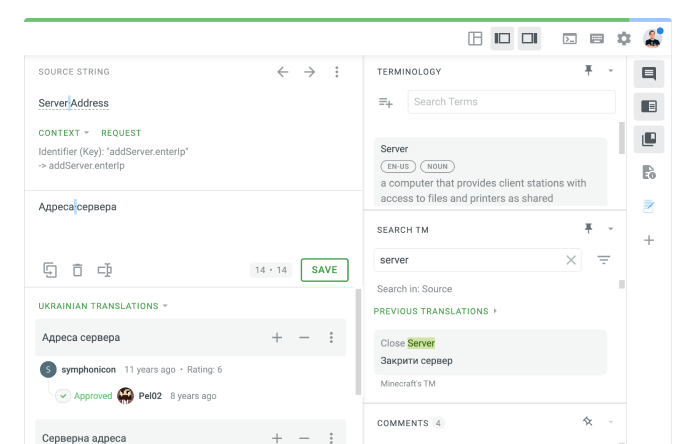
Task: Clear translation with the trash icon
Action: 77,270
